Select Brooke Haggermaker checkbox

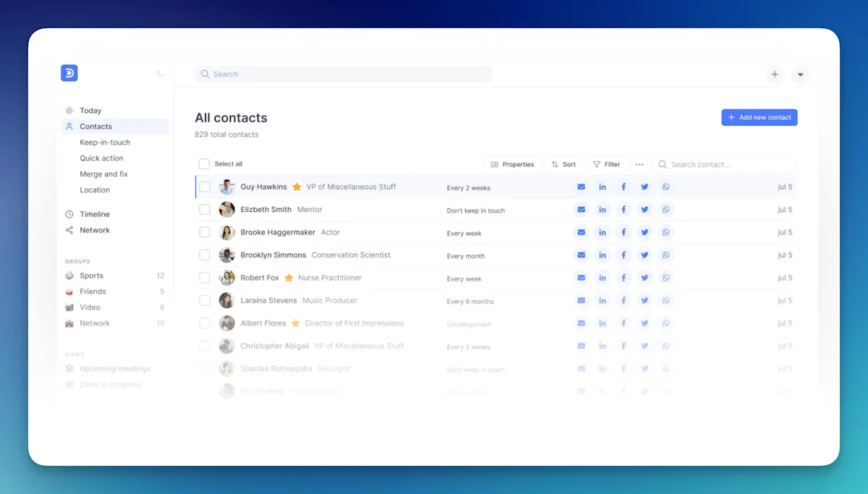coord(205,232)
